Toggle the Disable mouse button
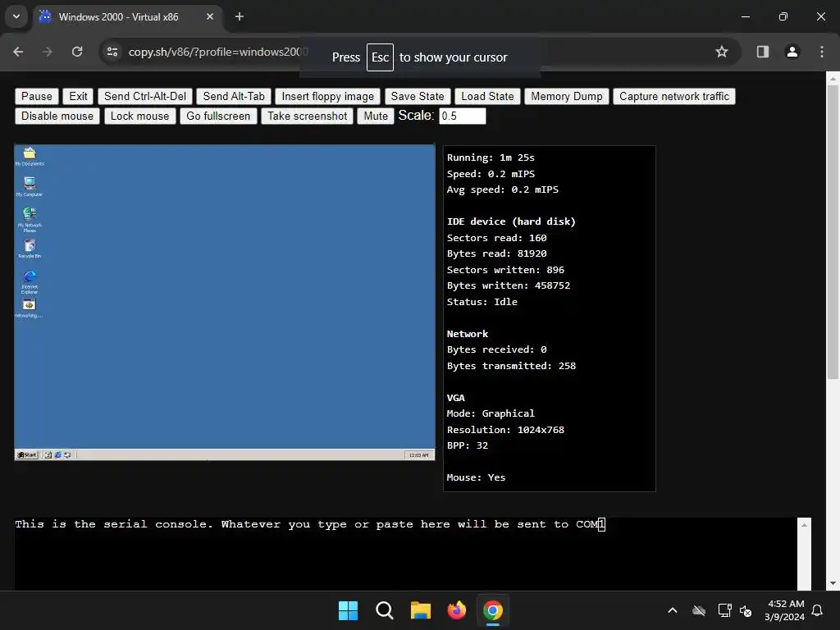 (x=57, y=116)
